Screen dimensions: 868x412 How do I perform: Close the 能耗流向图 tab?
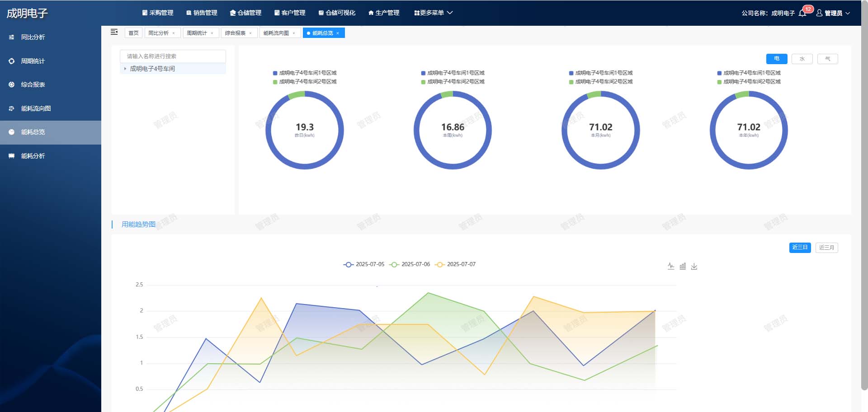pyautogui.click(x=294, y=33)
